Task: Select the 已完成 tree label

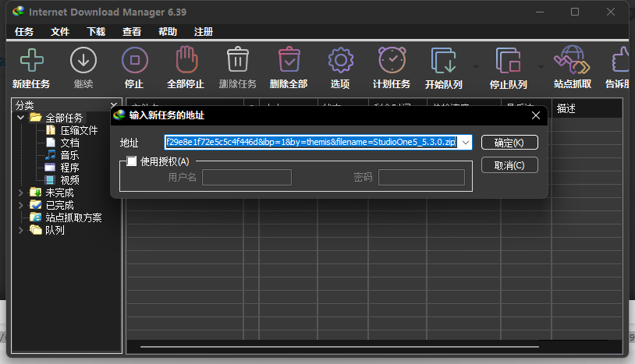Action: [59, 205]
